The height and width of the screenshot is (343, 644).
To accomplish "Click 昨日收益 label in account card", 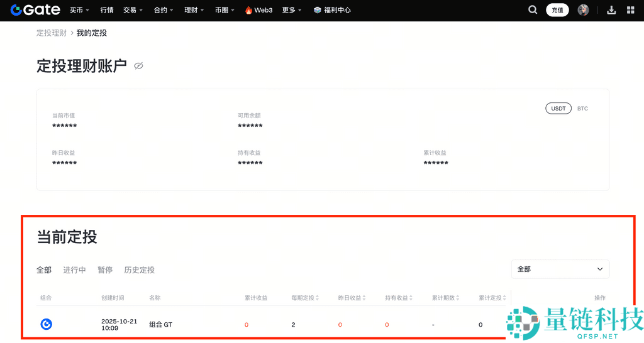I will coord(64,153).
